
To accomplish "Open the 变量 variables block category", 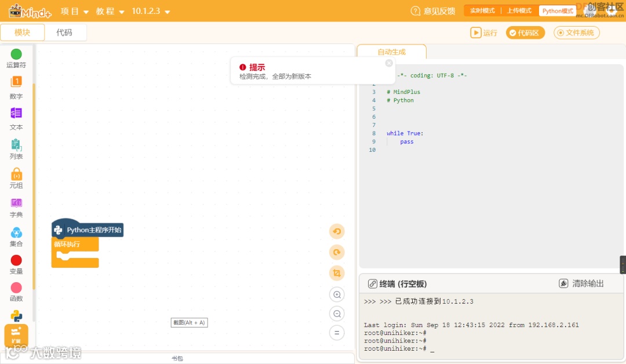I will (x=16, y=265).
